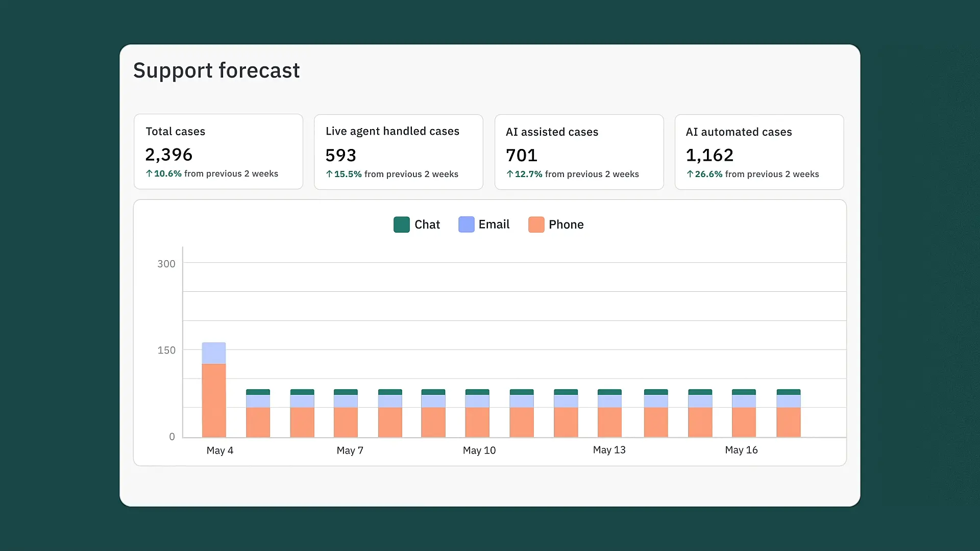Open the Live agent handled cases details

398,152
